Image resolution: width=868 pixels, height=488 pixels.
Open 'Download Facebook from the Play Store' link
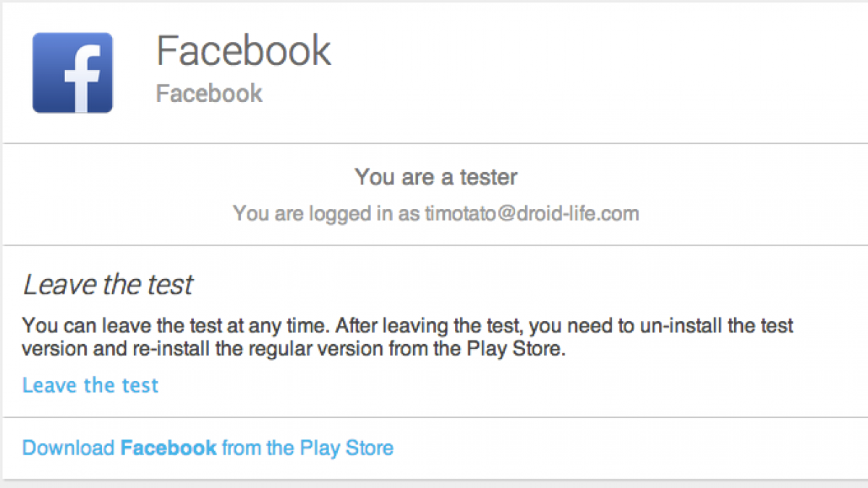208,448
